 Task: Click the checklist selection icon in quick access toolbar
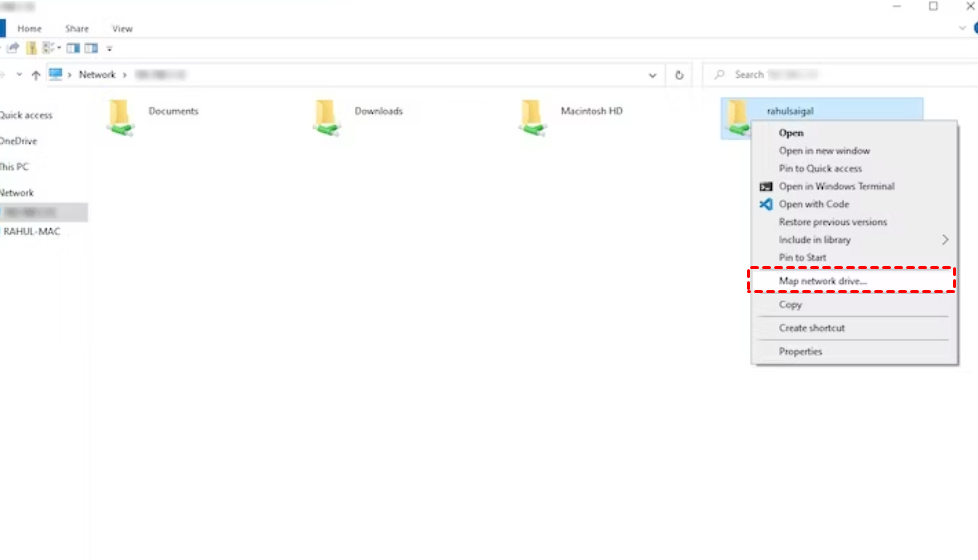tap(48, 48)
